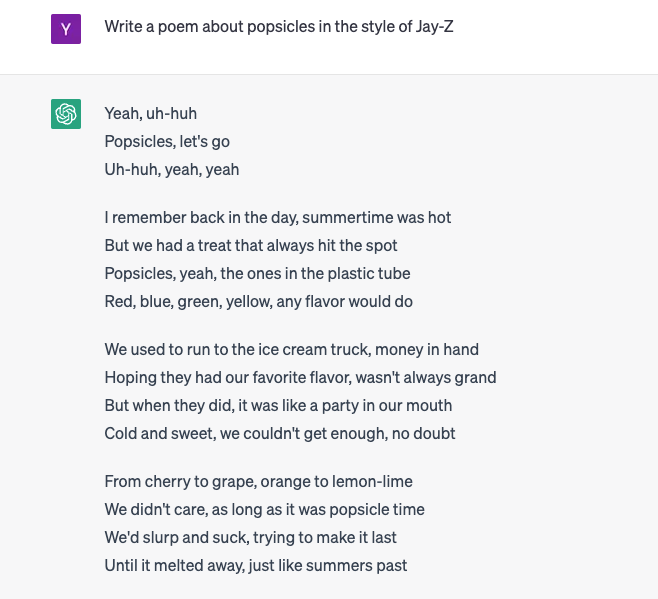Click the 'popsicle time' line
Screen dimensions: 658x599
[264, 510]
